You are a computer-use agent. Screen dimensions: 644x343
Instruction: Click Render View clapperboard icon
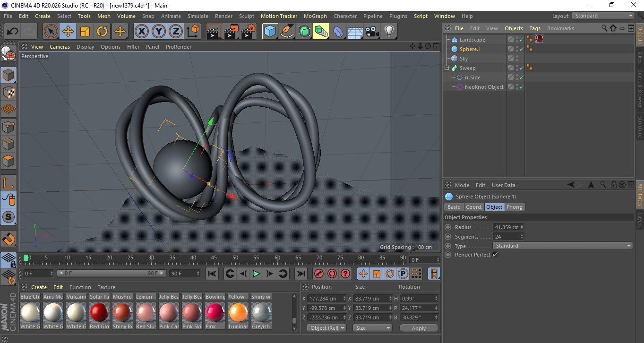(214, 32)
